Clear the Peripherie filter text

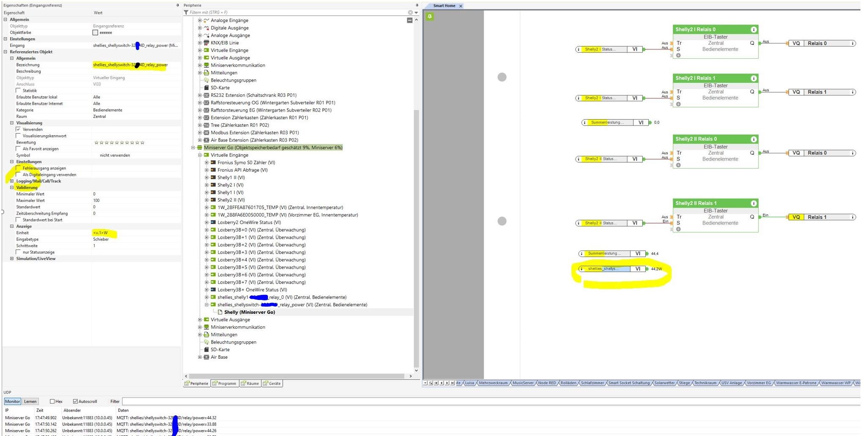[x=410, y=13]
